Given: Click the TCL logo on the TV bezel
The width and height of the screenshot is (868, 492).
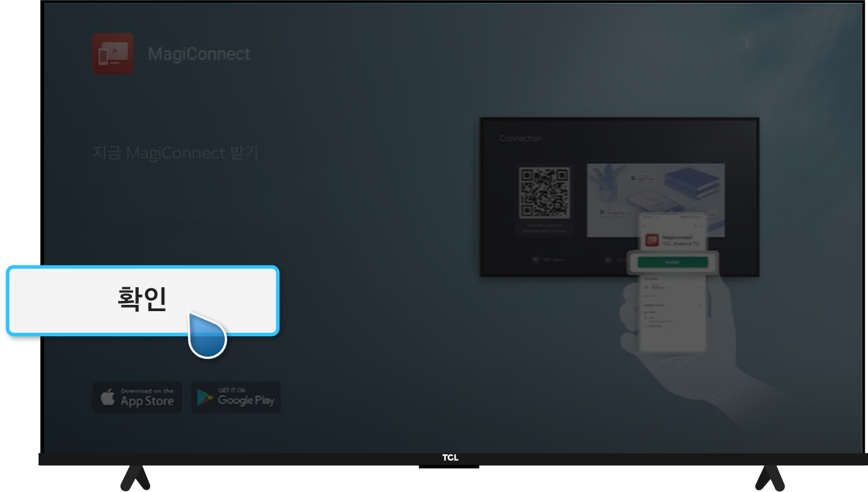Looking at the screenshot, I should click(x=450, y=458).
